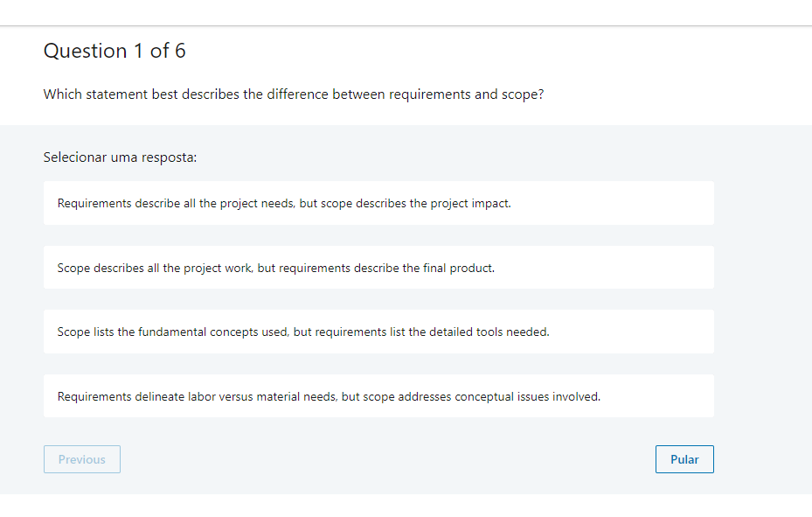This screenshot has width=812, height=517.
Task: Click the Pular button to skip
Action: (x=684, y=459)
